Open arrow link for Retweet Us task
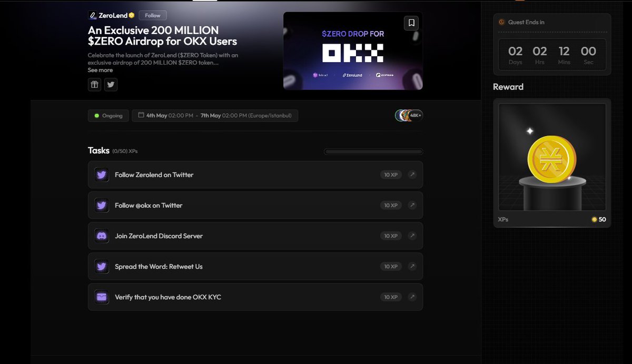This screenshot has width=632, height=364. pyautogui.click(x=412, y=266)
